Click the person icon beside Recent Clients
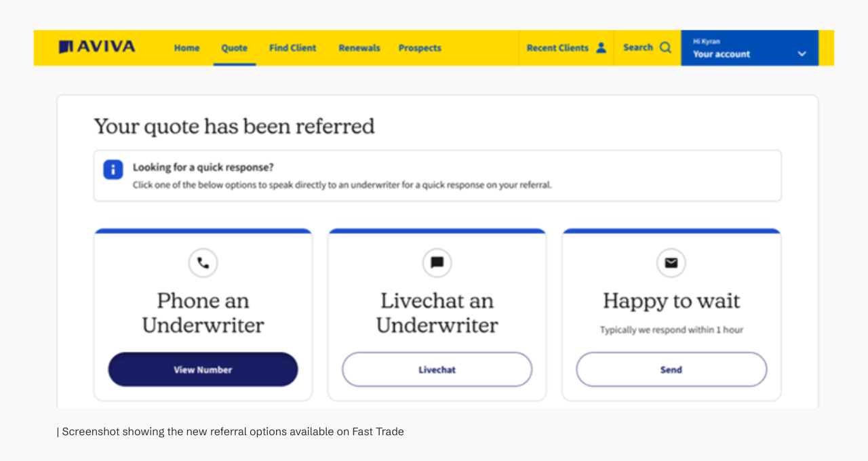The height and width of the screenshot is (461, 868). click(599, 47)
